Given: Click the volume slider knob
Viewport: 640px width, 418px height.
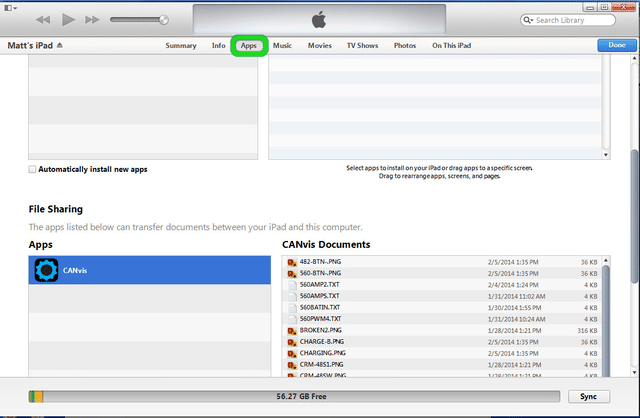Looking at the screenshot, I should point(164,20).
